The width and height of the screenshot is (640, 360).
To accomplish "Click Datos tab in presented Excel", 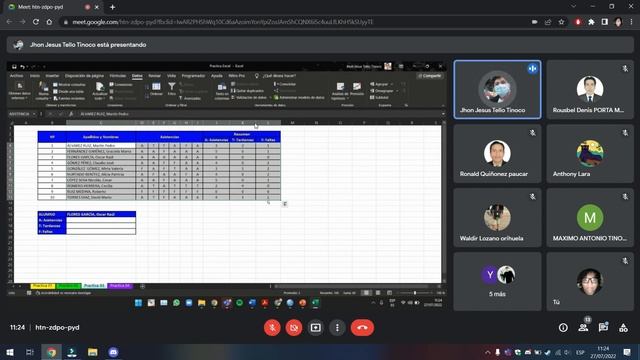I will [x=137, y=76].
